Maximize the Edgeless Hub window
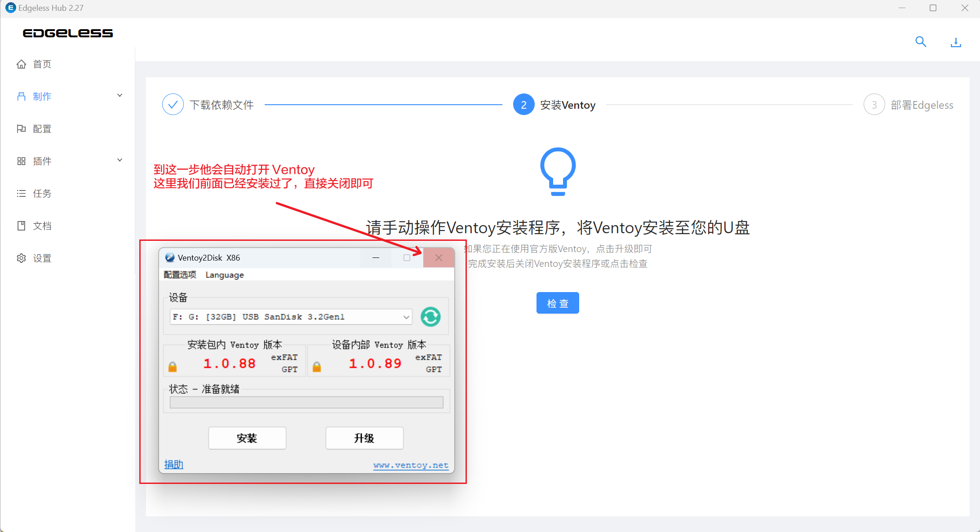Image resolution: width=980 pixels, height=532 pixels. pos(933,8)
